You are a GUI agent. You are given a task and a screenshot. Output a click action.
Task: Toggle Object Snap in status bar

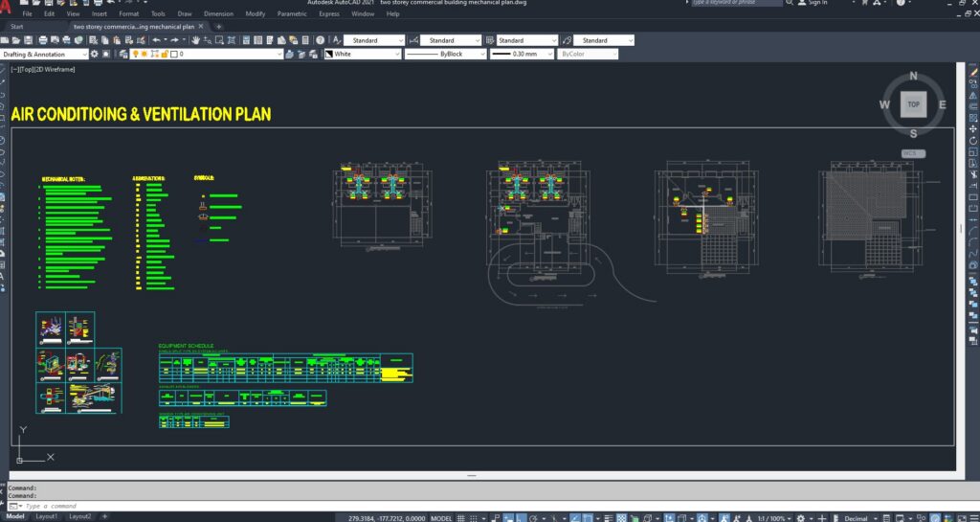pos(589,517)
